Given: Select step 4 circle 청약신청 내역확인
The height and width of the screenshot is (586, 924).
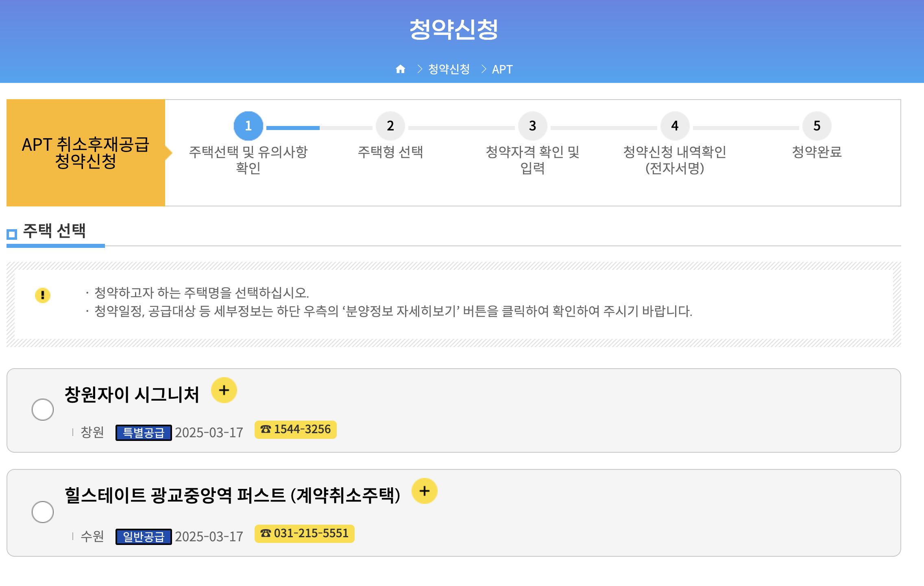Looking at the screenshot, I should pos(675,126).
